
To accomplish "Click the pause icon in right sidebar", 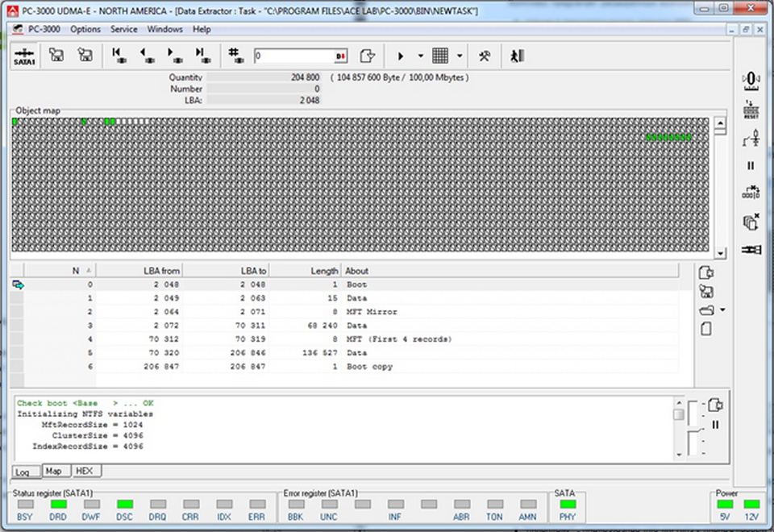I will 751,165.
